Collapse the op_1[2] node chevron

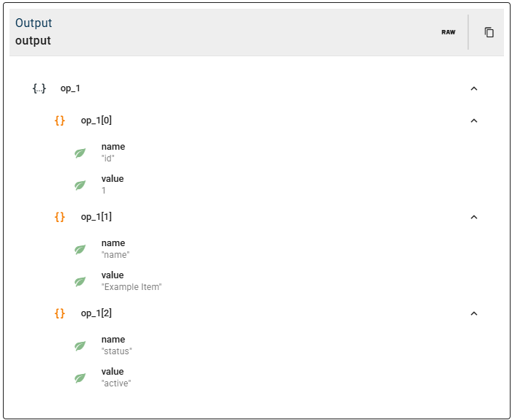[474, 313]
